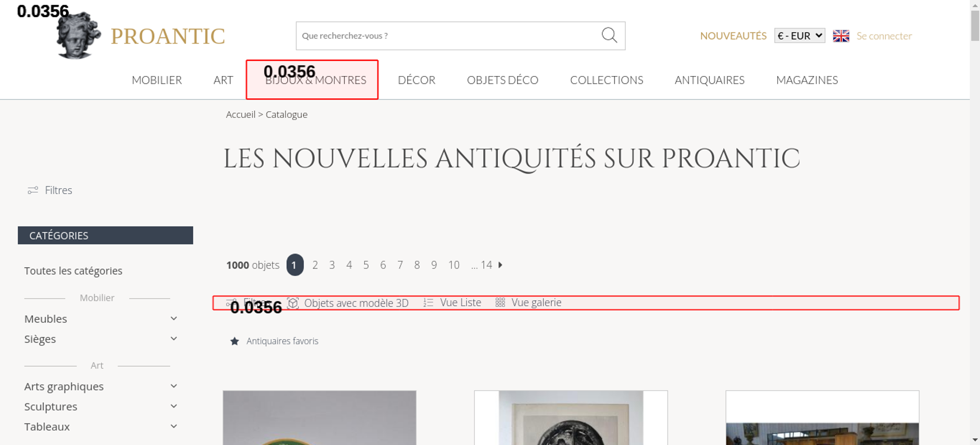The height and width of the screenshot is (445, 980).
Task: Expand the Meubles category
Action: point(173,319)
